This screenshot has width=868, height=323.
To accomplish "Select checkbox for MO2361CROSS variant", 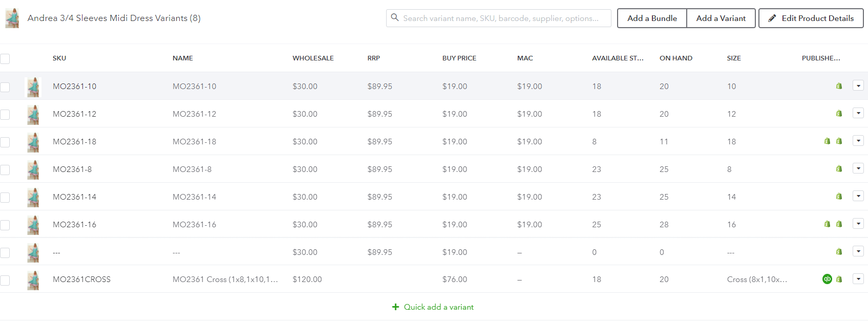I will pyautogui.click(x=5, y=281).
